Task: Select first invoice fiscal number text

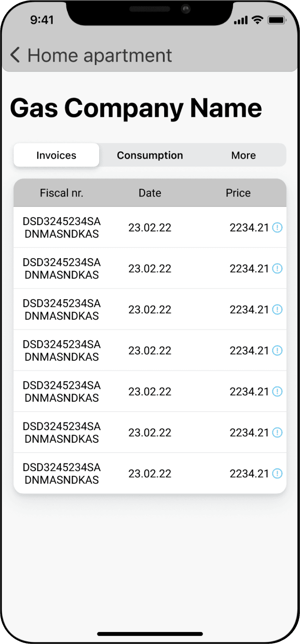Action: click(x=62, y=228)
